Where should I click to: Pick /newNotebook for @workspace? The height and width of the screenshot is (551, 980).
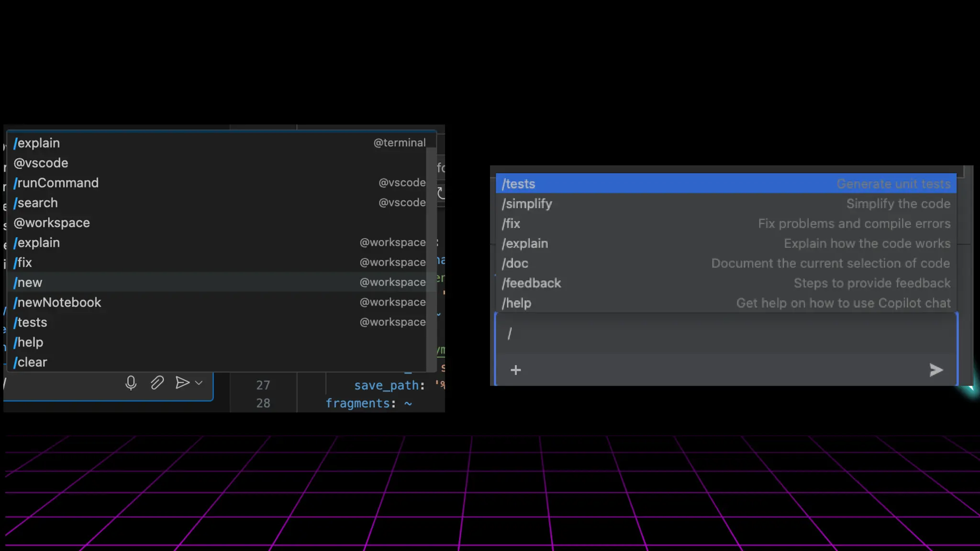click(x=57, y=302)
